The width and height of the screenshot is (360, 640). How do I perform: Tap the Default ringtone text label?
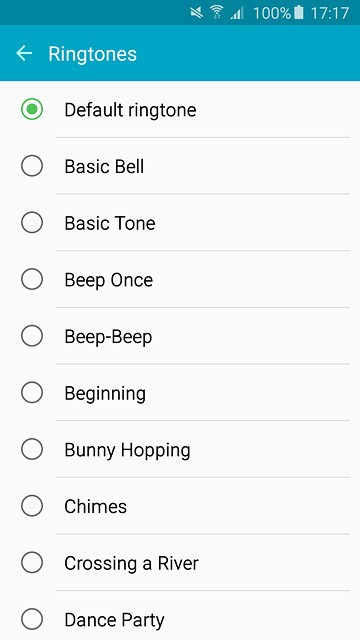[x=130, y=110]
